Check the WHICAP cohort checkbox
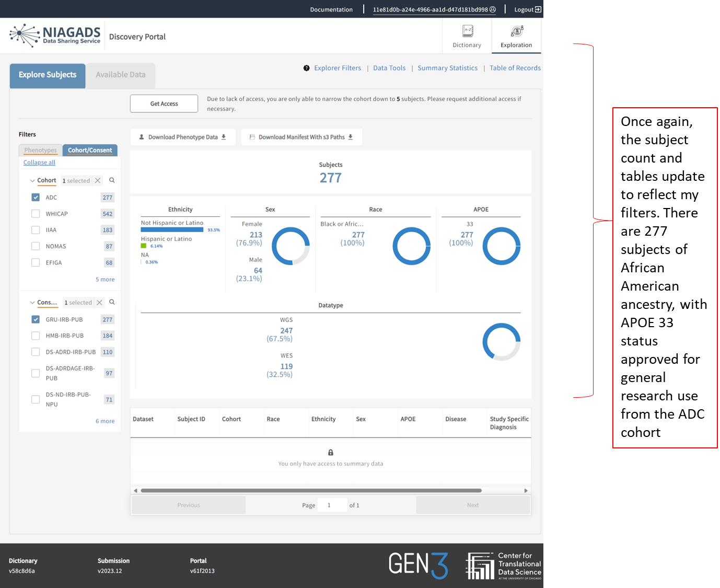 36,214
